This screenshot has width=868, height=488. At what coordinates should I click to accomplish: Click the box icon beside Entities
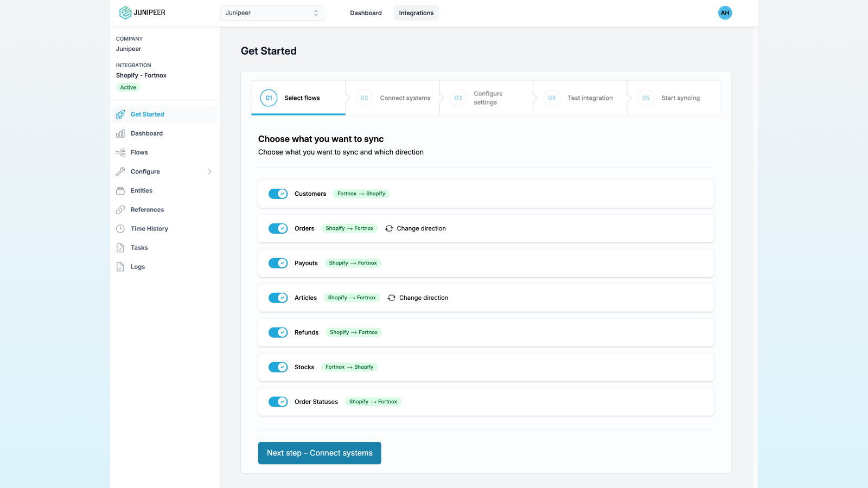click(x=120, y=190)
